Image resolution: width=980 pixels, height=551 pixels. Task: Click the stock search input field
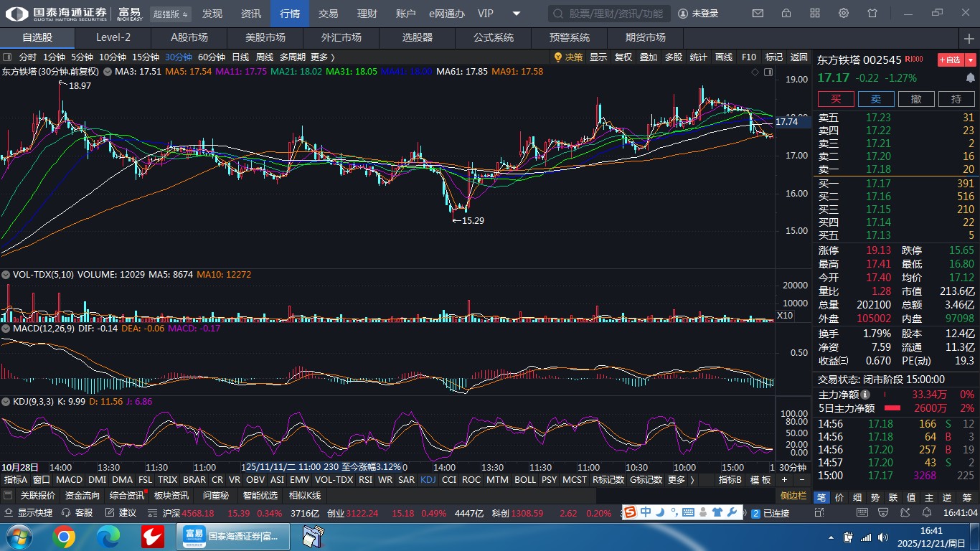[x=610, y=14]
